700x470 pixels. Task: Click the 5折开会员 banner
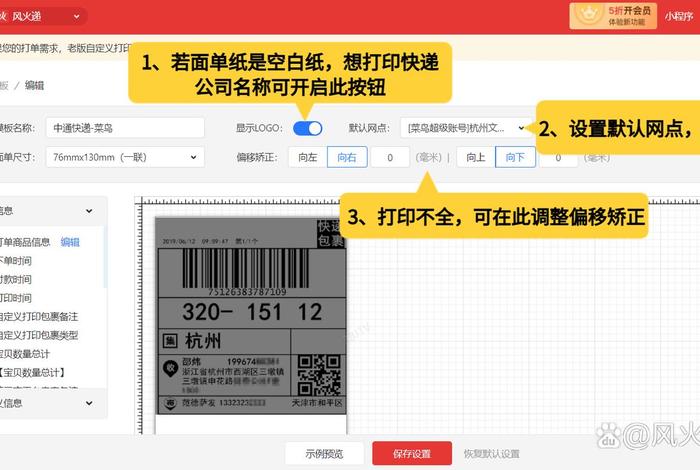pos(613,16)
